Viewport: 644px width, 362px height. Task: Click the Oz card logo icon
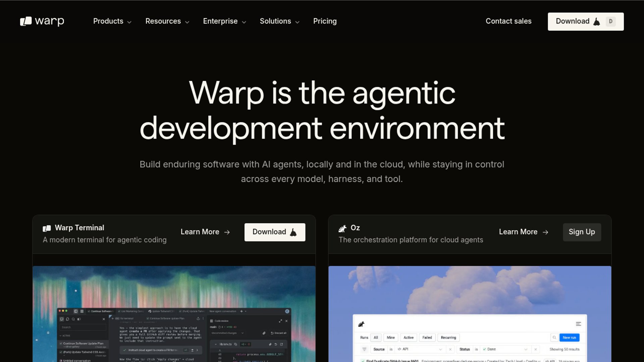tap(342, 228)
